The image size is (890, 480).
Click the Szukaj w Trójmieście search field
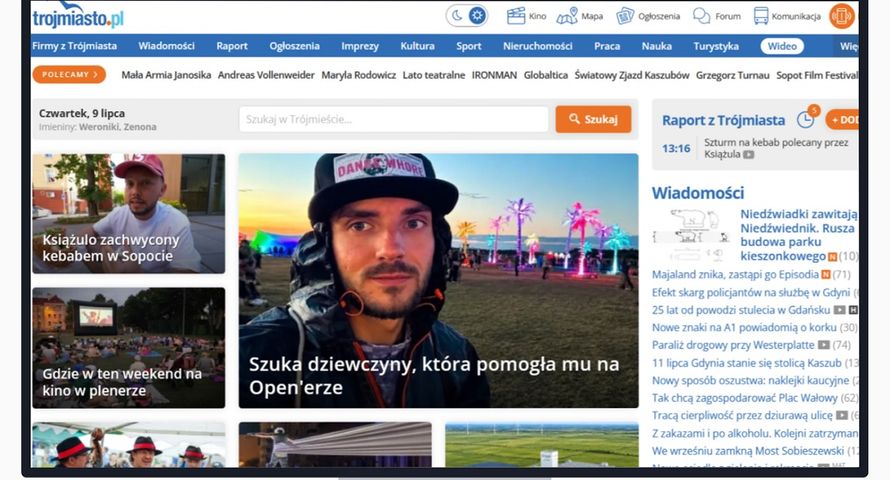coord(394,119)
